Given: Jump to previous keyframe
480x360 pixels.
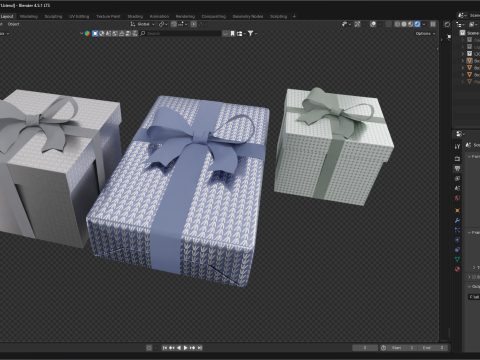Looking at the screenshot, I should coord(172,348).
